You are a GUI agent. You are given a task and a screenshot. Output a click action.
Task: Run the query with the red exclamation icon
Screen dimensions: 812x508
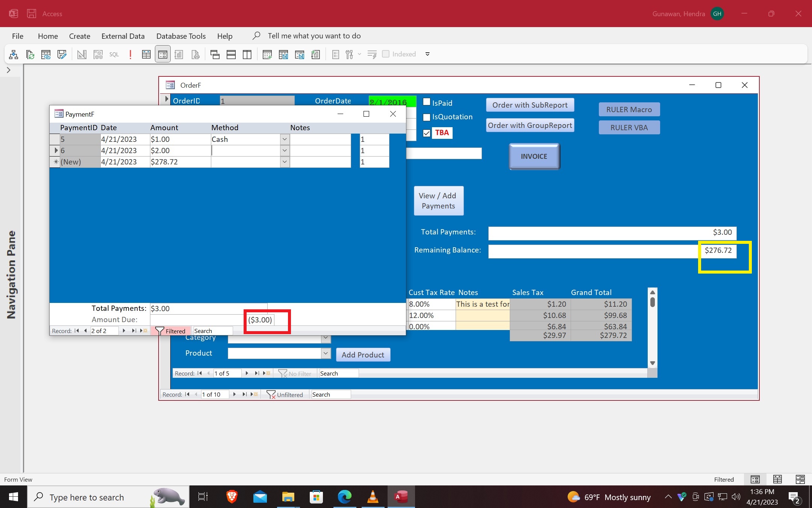130,54
